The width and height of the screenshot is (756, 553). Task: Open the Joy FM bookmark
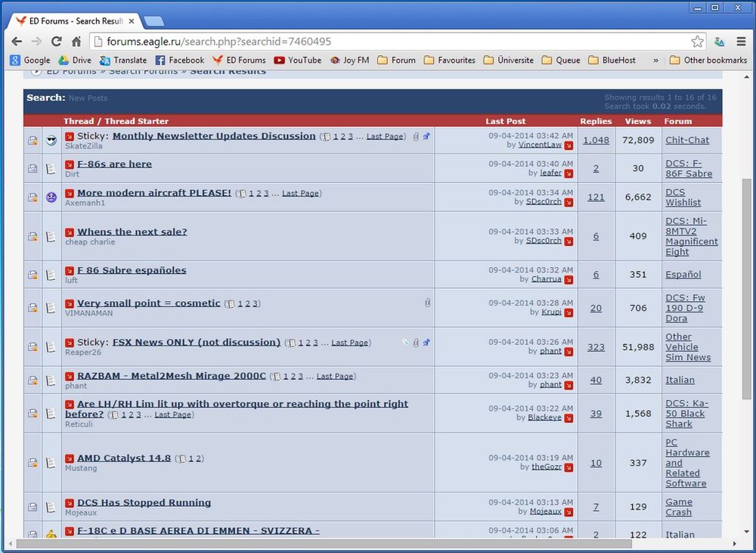(349, 60)
